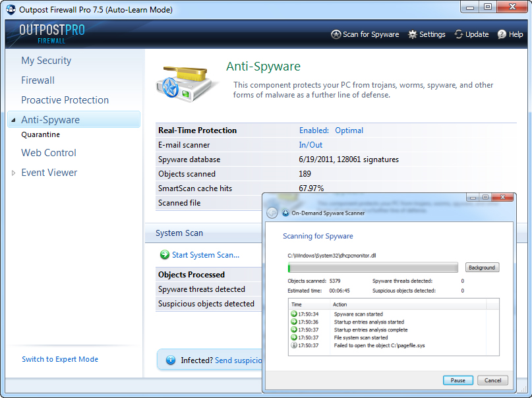
Task: Open the Quarantine subsection
Action: 40,134
